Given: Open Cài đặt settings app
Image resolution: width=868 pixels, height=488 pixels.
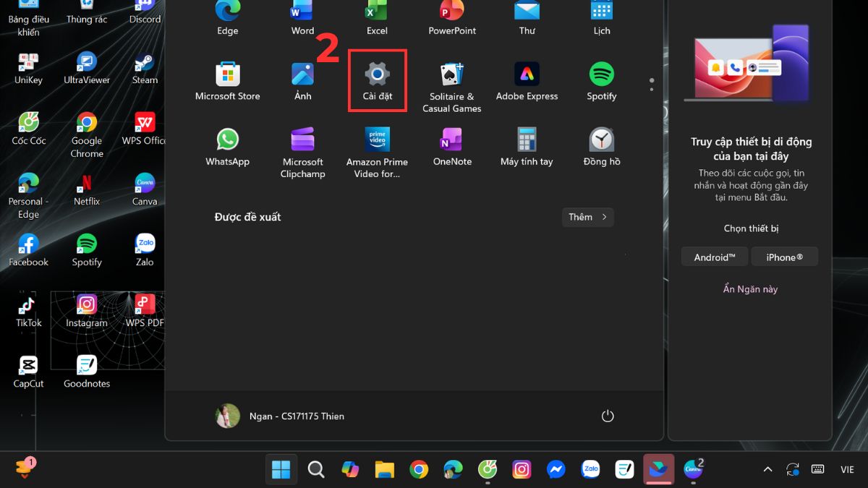Looking at the screenshot, I should 377,81.
